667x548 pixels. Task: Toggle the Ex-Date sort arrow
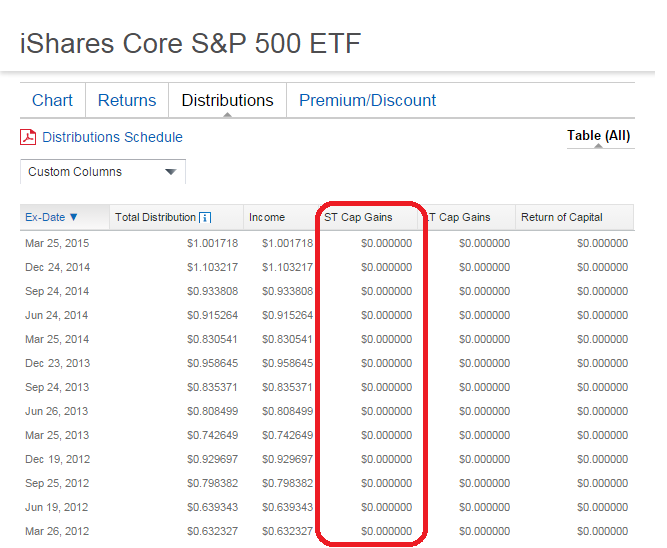point(74,217)
